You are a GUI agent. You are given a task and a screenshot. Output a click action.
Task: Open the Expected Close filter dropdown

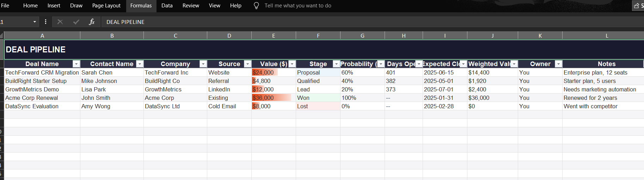click(463, 64)
